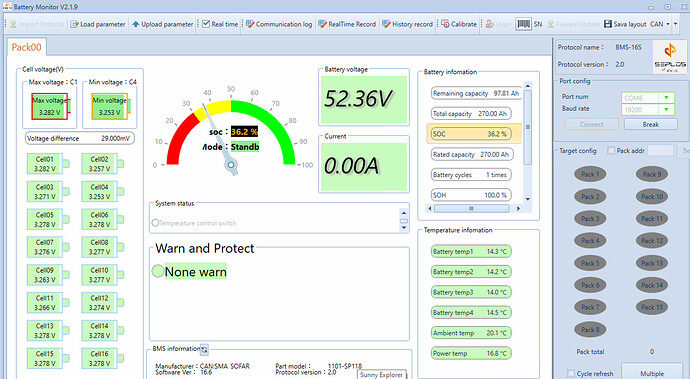This screenshot has height=379, width=690.
Task: Click the Login toolbar icon
Action: point(489,24)
